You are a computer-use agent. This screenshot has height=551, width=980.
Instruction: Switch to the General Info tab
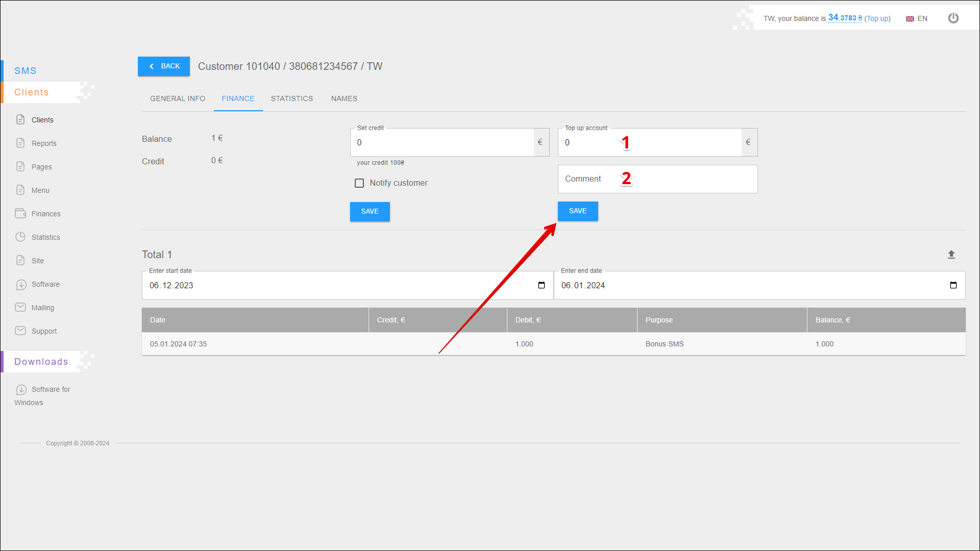[x=178, y=98]
